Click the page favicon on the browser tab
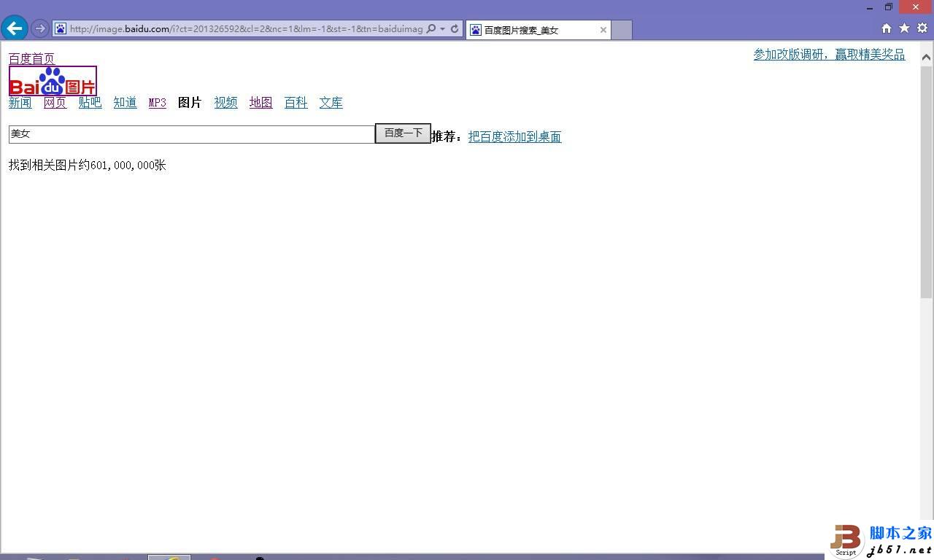Image resolution: width=934 pixels, height=560 pixels. [476, 30]
